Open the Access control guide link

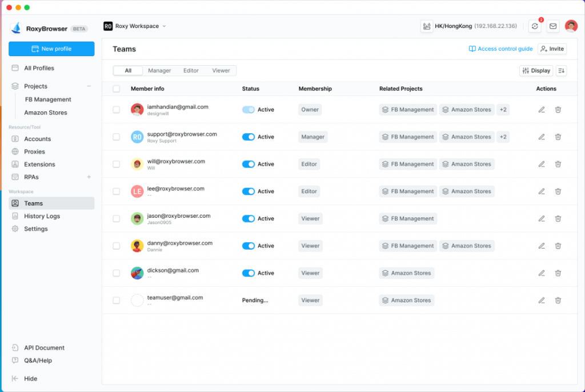pos(500,49)
